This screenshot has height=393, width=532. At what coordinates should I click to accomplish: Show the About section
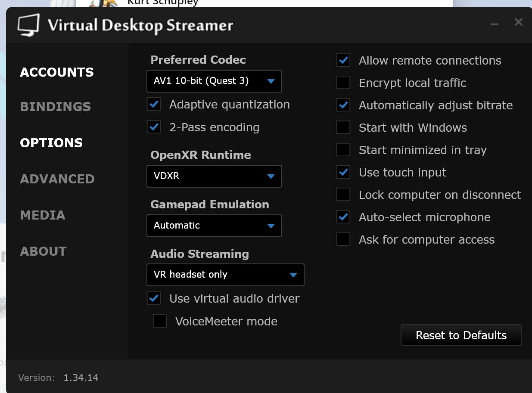(43, 251)
